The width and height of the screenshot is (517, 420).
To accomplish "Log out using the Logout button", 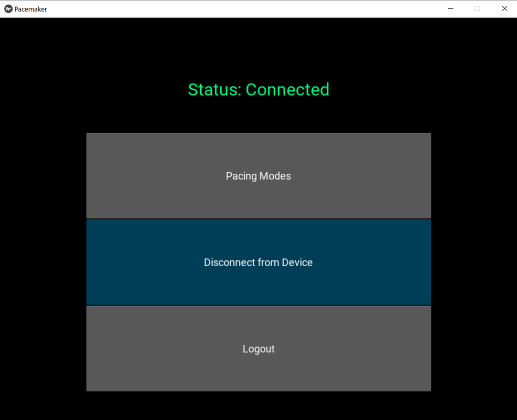I will tap(258, 349).
